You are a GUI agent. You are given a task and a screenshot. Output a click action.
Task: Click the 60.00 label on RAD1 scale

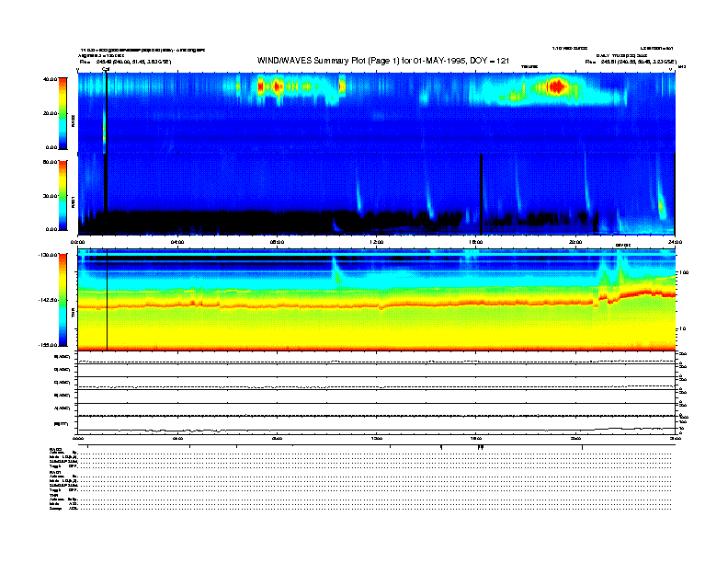tap(50, 162)
